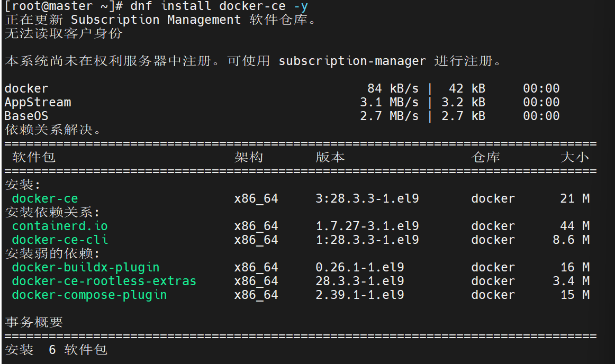Click the '安装依赖关系:' section label
The image size is (615, 364).
(x=52, y=212)
